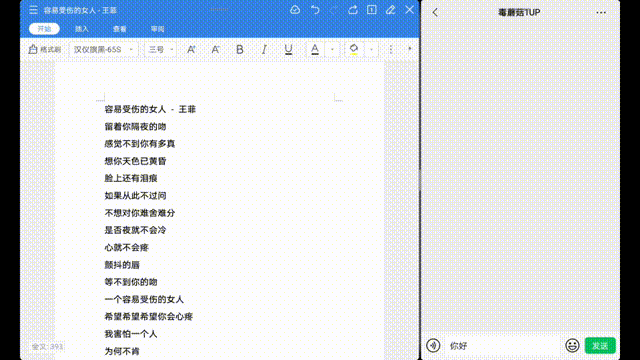Screen dimensions: 640x360
Task: Toggle italic formatting
Action: tap(264, 49)
